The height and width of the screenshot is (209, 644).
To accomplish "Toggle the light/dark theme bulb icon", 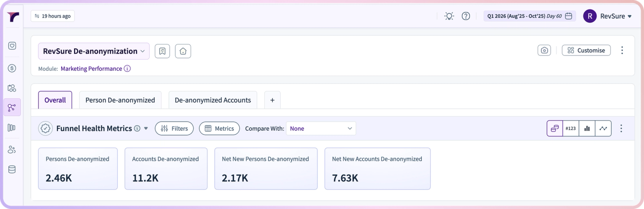I will click(449, 16).
